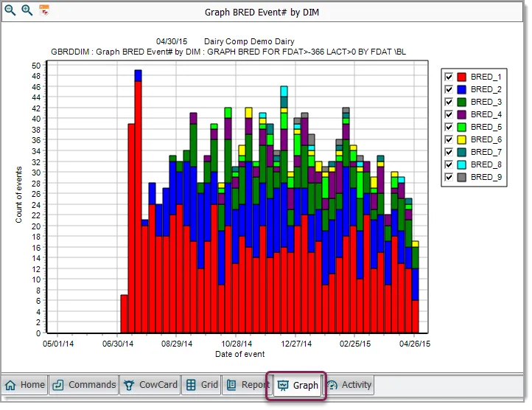The height and width of the screenshot is (410, 532).
Task: Click the GBRDDIM command description line
Action: (x=228, y=52)
